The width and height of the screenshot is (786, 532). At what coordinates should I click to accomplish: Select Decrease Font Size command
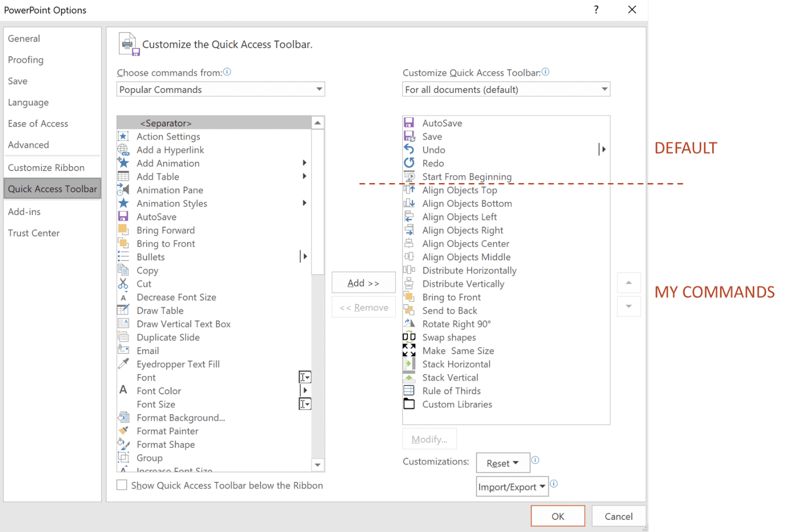(x=214, y=297)
